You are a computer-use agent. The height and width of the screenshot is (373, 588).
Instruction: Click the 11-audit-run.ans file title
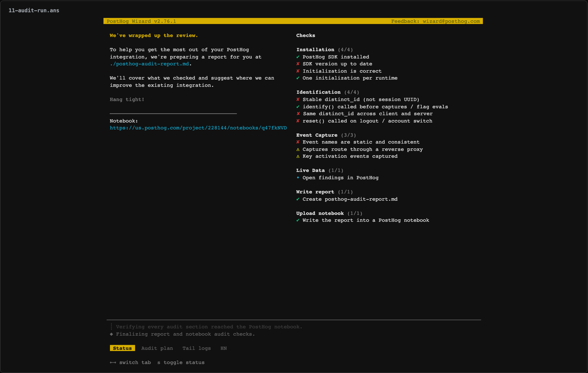click(x=34, y=11)
